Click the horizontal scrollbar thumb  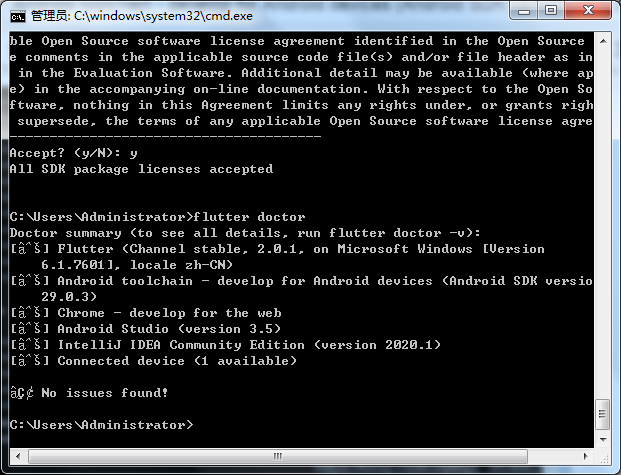(x=278, y=456)
